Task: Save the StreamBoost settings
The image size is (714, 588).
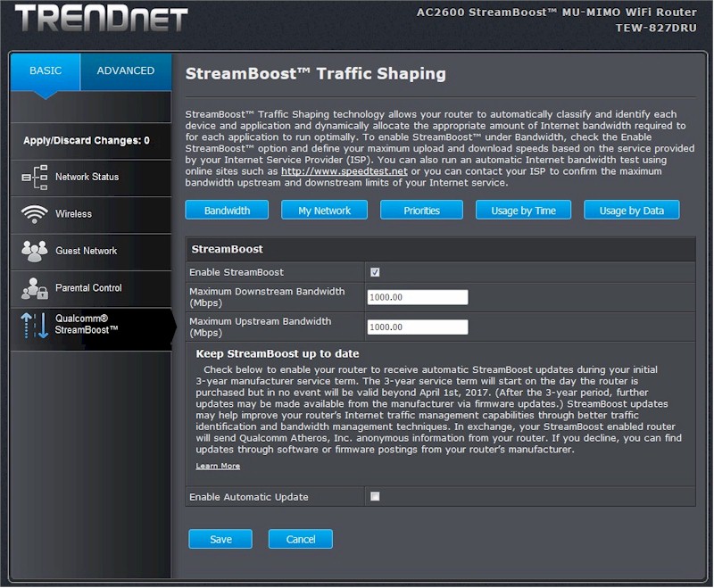Action: [x=220, y=539]
